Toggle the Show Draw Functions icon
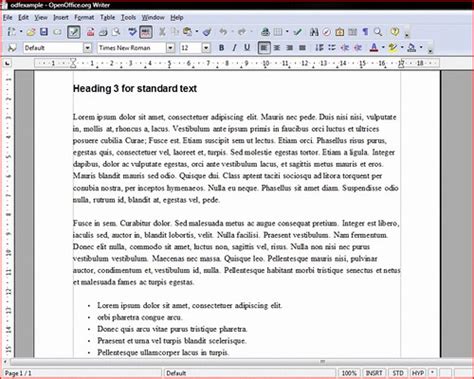The image size is (474, 379). point(297,32)
